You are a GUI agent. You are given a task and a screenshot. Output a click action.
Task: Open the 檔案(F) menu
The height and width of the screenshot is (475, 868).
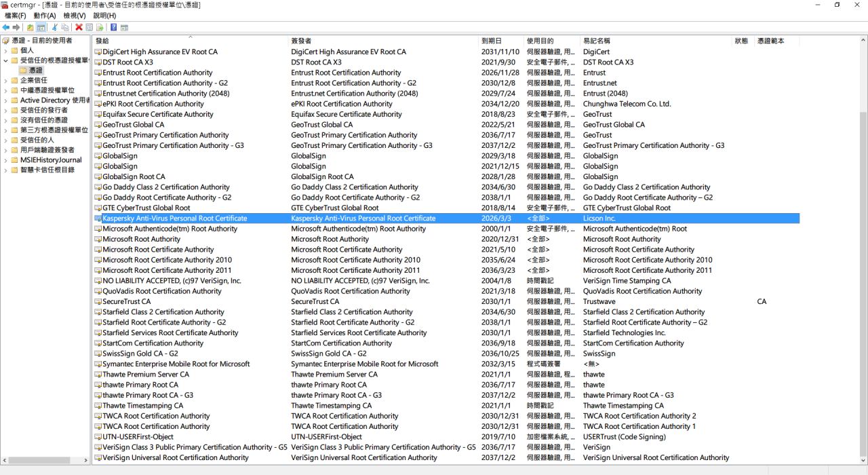pyautogui.click(x=15, y=16)
